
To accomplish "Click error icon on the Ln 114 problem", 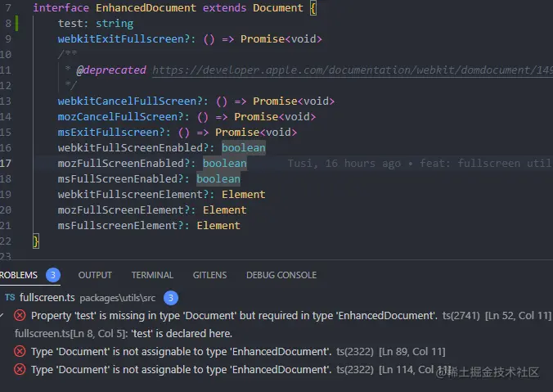I will tap(20, 369).
